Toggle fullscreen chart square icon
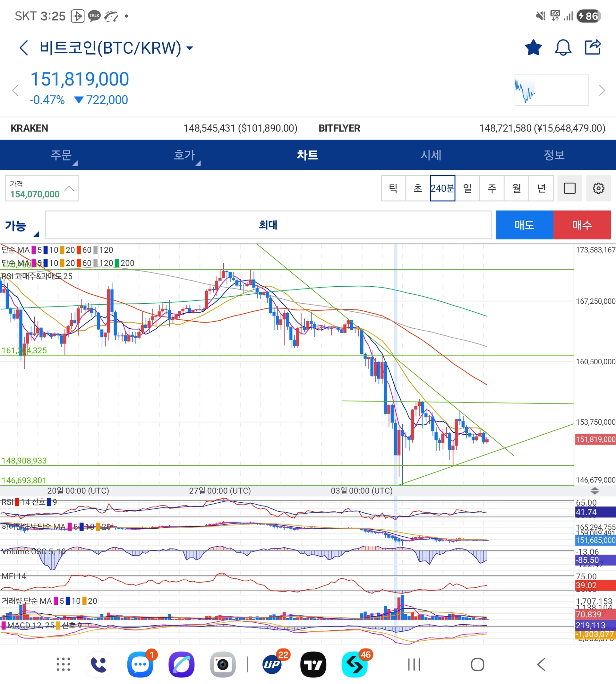The image size is (616, 684). point(569,188)
